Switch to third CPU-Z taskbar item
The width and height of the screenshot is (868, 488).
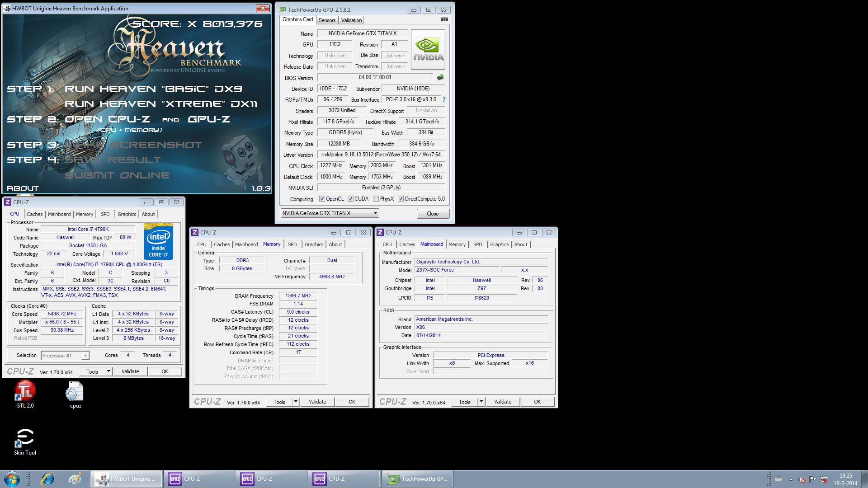pyautogui.click(x=344, y=479)
